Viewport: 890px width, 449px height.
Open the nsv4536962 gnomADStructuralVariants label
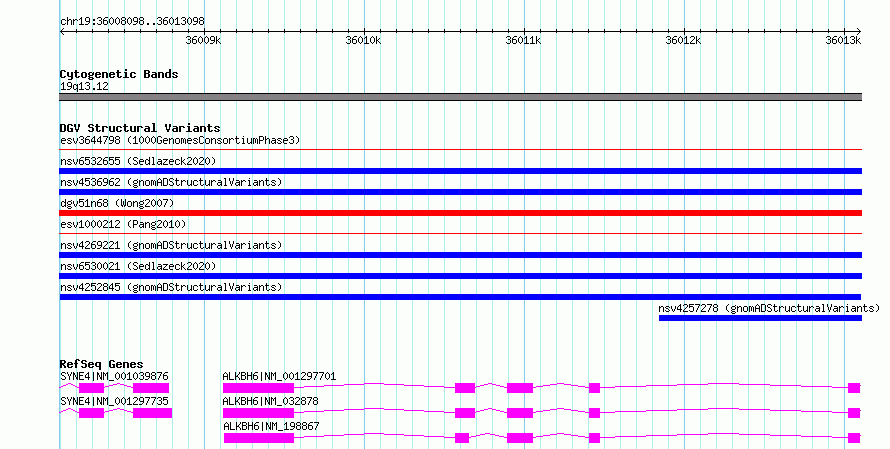[171, 182]
